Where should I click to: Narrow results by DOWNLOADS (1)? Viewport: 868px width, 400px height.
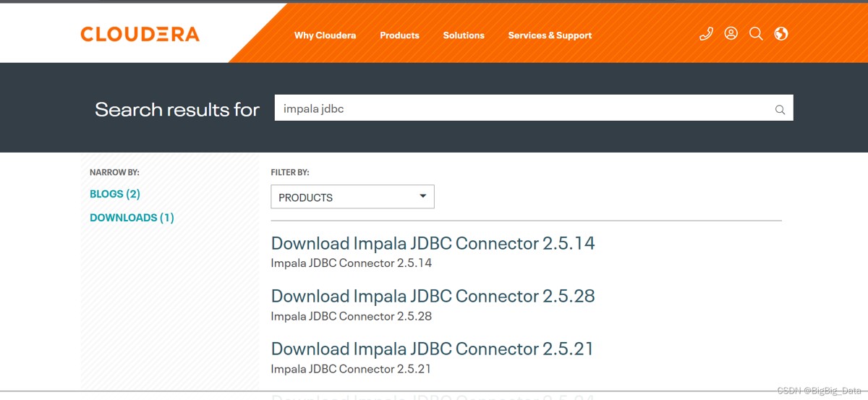pyautogui.click(x=132, y=218)
